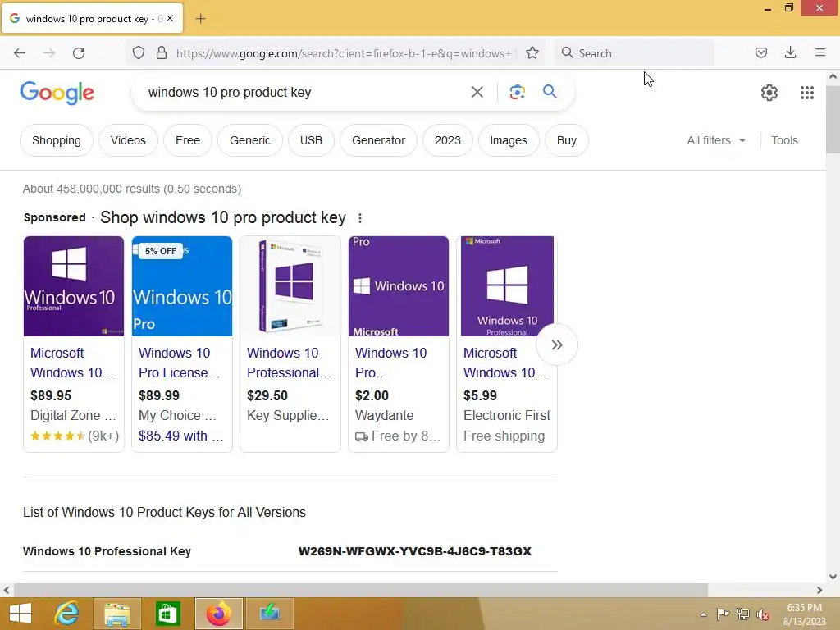840x630 pixels.
Task: Go to the Google logo homepage
Action: tap(57, 93)
